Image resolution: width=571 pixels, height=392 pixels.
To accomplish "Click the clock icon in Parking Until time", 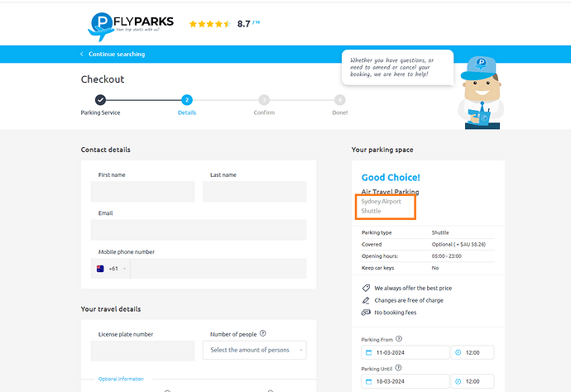I will pyautogui.click(x=458, y=381).
